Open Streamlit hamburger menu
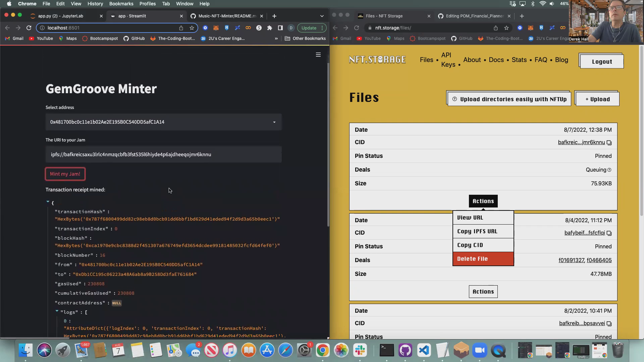 [x=318, y=55]
